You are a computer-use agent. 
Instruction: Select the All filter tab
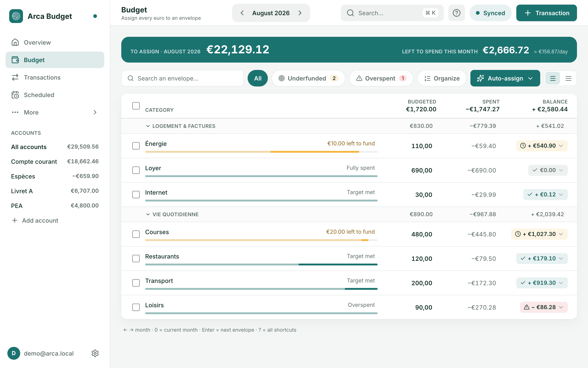pos(257,78)
